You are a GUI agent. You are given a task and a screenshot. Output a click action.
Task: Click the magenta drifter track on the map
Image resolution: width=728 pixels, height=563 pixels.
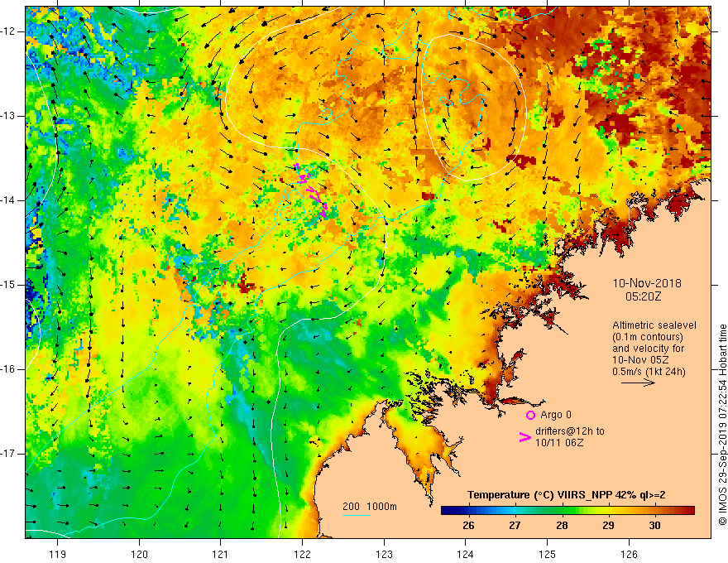310,190
